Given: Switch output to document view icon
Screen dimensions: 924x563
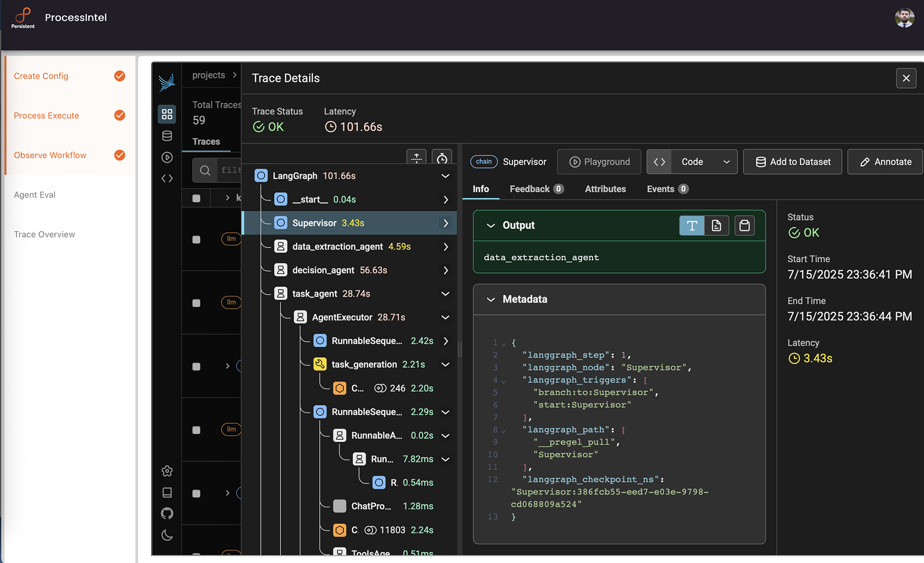Looking at the screenshot, I should click(x=716, y=226).
